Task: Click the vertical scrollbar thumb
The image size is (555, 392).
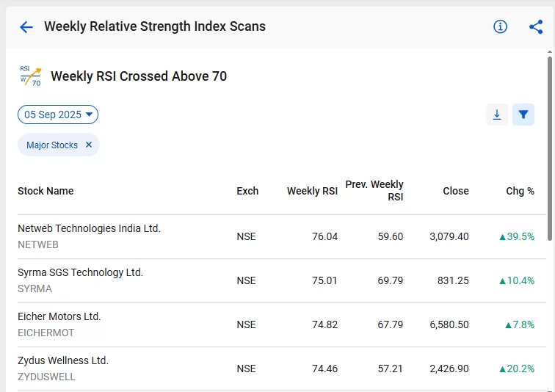Action: [x=549, y=148]
